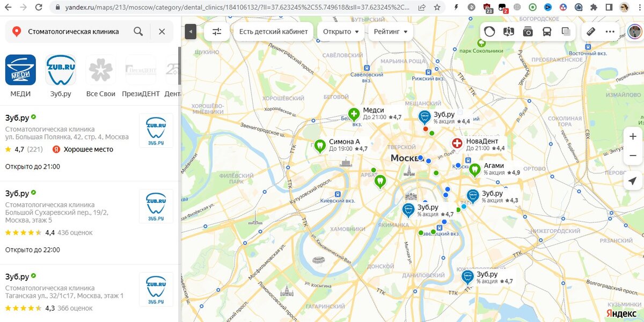Click the НоваДент red cross pin
Screen dimensions: 644x322
(x=457, y=144)
